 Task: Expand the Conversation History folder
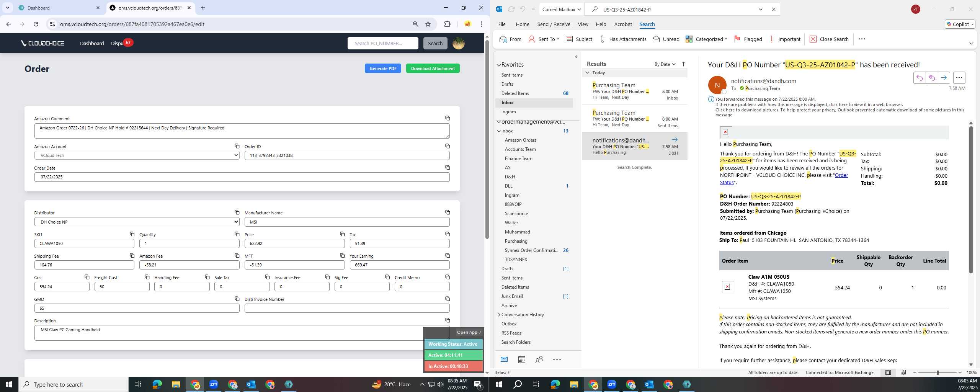tap(499, 315)
